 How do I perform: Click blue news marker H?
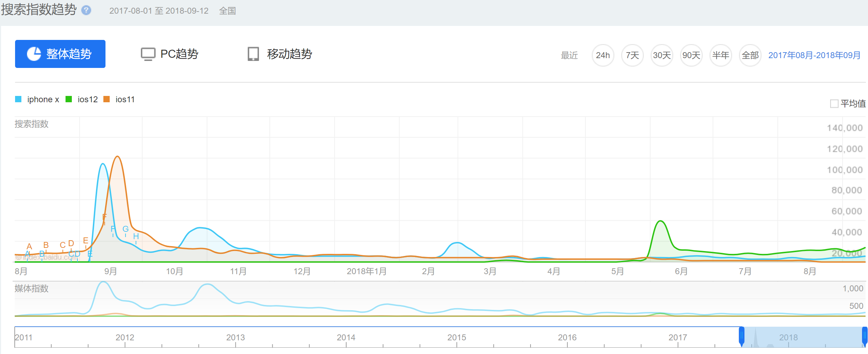pos(136,237)
